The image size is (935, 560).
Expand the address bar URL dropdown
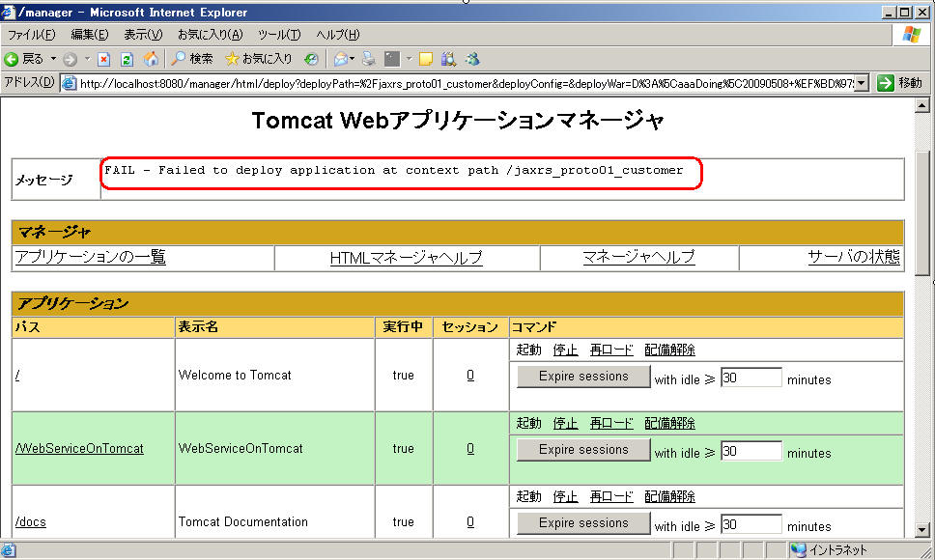tap(862, 83)
